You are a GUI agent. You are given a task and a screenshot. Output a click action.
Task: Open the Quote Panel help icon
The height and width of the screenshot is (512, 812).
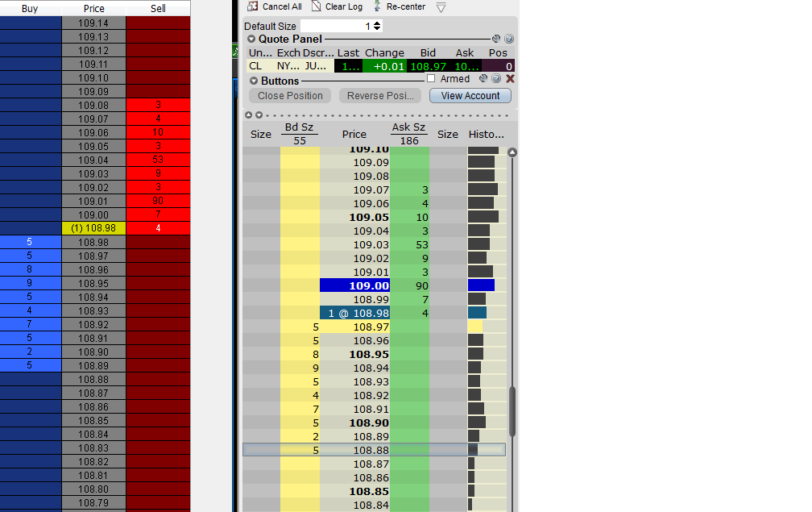509,39
